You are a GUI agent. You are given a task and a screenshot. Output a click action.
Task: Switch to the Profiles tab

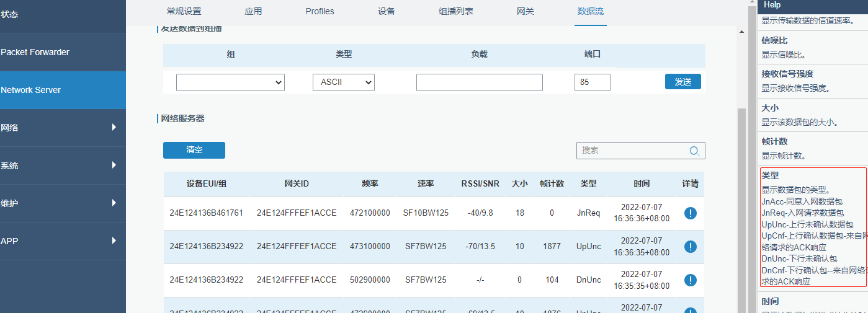[x=320, y=11]
